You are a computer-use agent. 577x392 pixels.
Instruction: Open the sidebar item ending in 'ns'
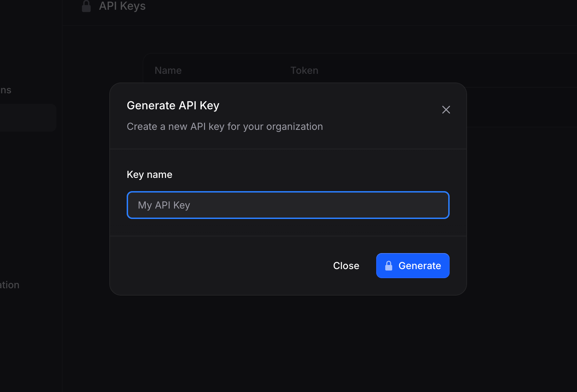point(6,90)
